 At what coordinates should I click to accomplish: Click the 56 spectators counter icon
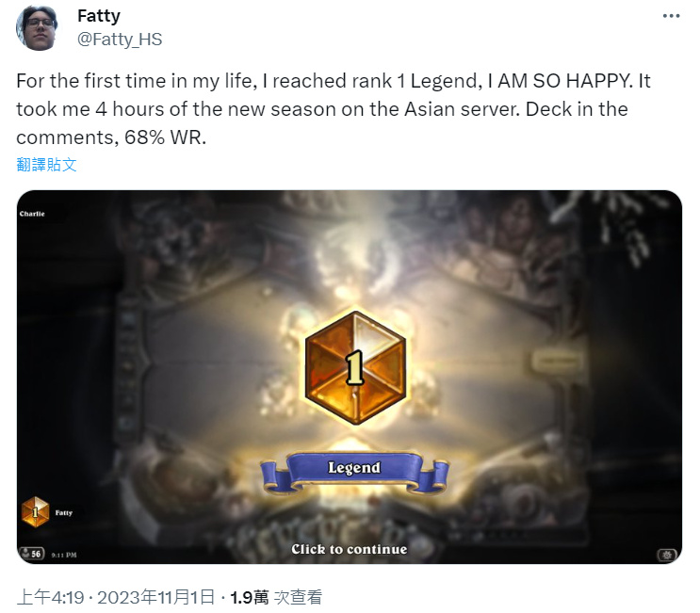(x=31, y=554)
